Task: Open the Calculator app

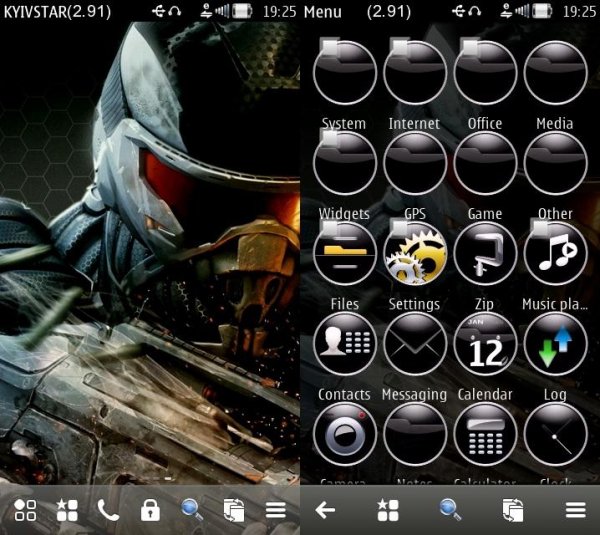Action: [x=485, y=434]
